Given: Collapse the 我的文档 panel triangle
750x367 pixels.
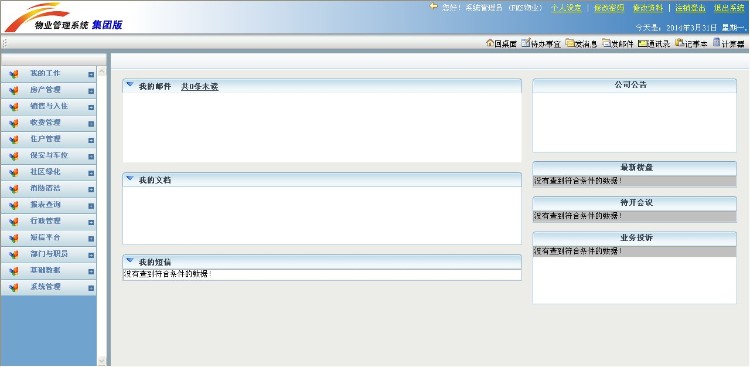Looking at the screenshot, I should [x=130, y=178].
